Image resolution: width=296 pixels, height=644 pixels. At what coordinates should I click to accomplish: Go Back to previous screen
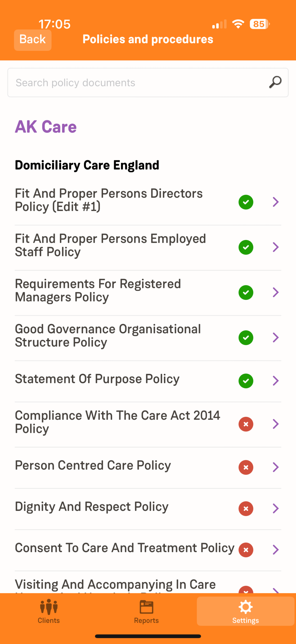pyautogui.click(x=33, y=40)
